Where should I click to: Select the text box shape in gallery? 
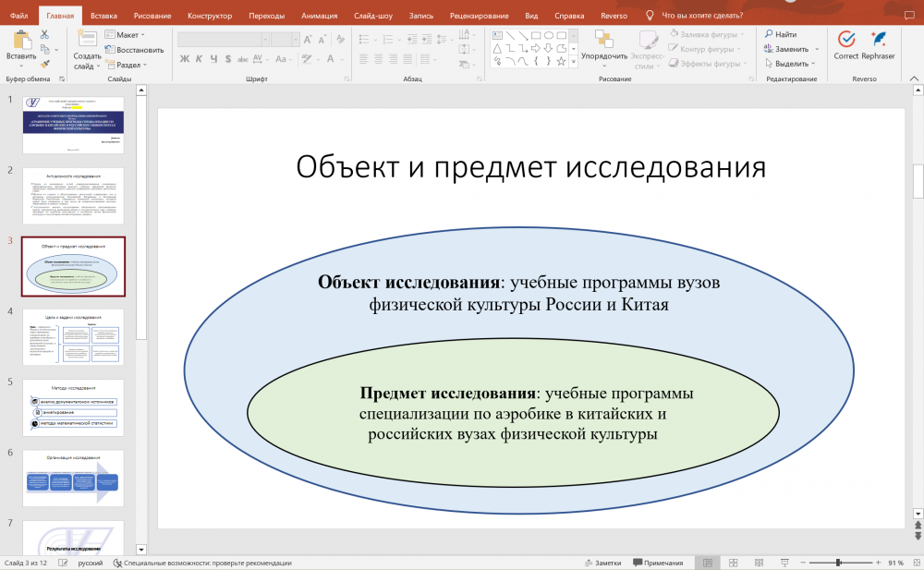(497, 35)
